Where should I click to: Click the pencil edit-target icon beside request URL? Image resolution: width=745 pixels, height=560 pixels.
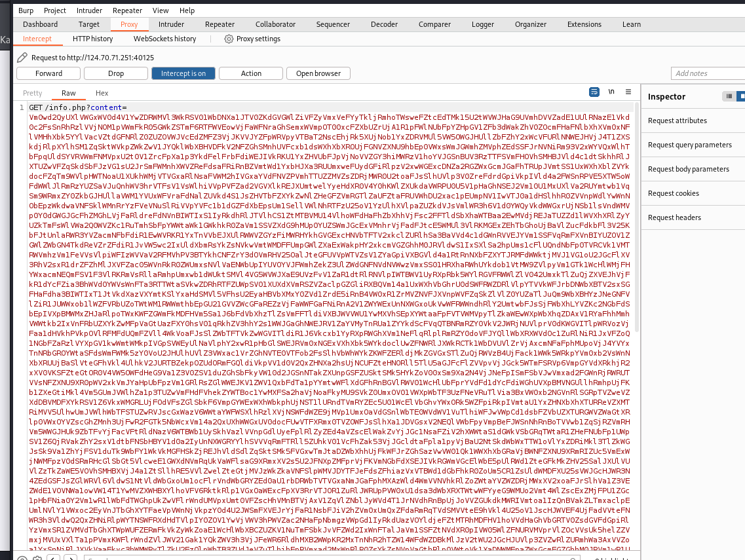click(x=22, y=58)
